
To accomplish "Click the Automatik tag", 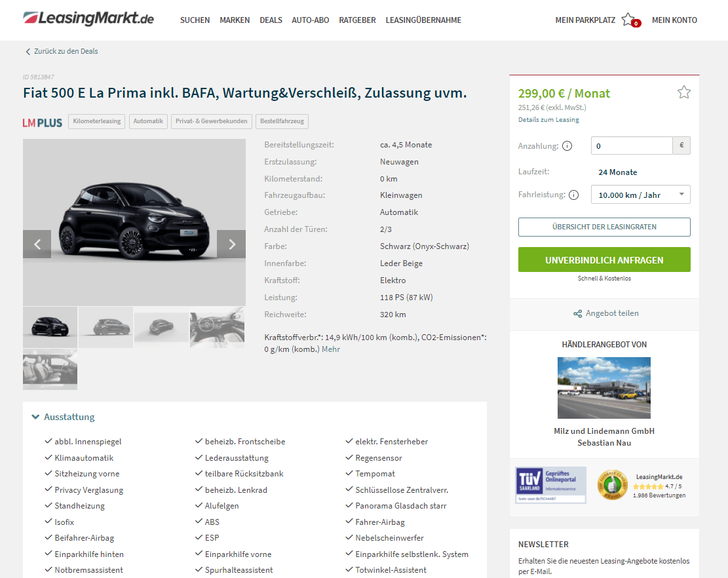I will [148, 121].
